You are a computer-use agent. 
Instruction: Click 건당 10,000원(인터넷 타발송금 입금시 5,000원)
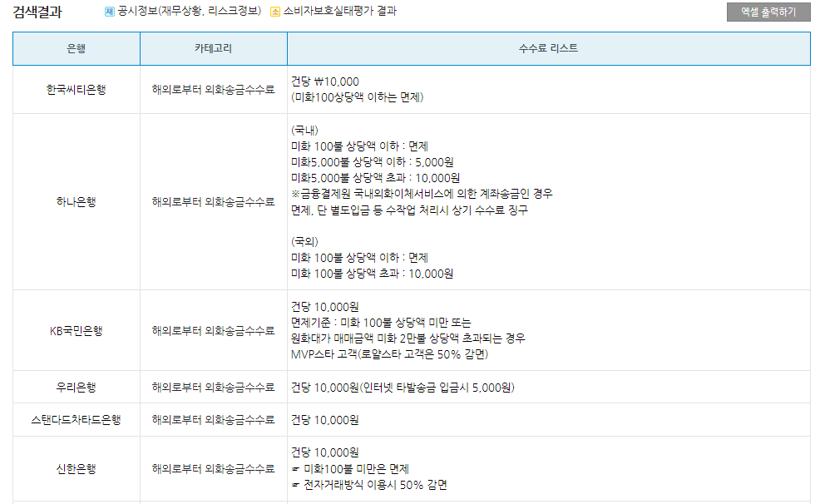[403, 388]
